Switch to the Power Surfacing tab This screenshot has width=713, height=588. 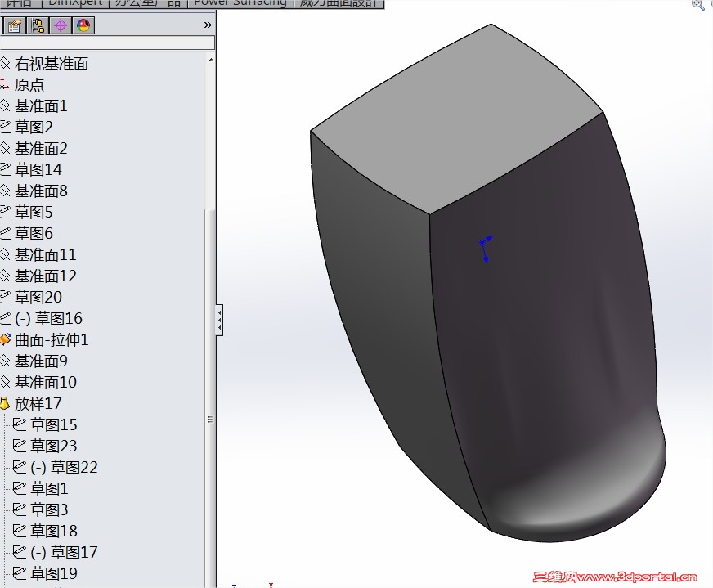[x=240, y=3]
